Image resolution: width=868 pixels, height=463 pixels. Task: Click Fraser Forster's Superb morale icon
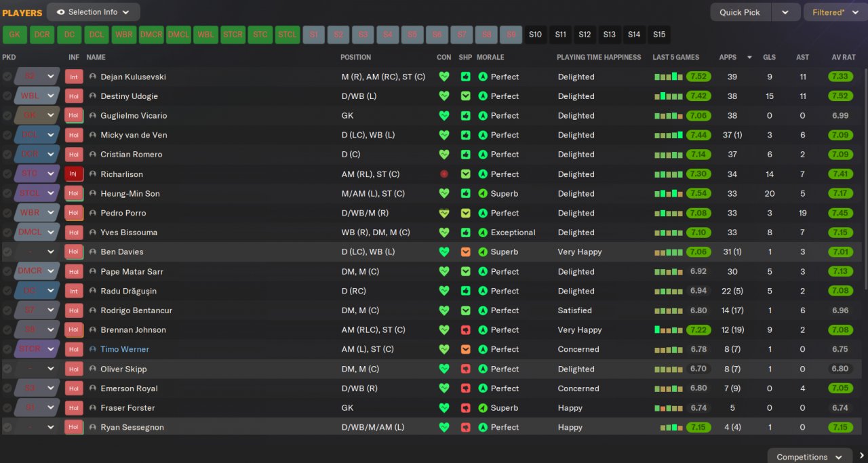pos(483,407)
